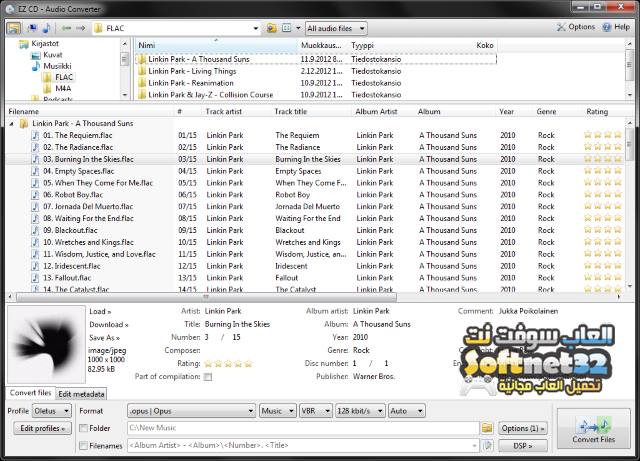
Task: Click folder icon of Linkin Park - Living Things
Action: tap(142, 71)
